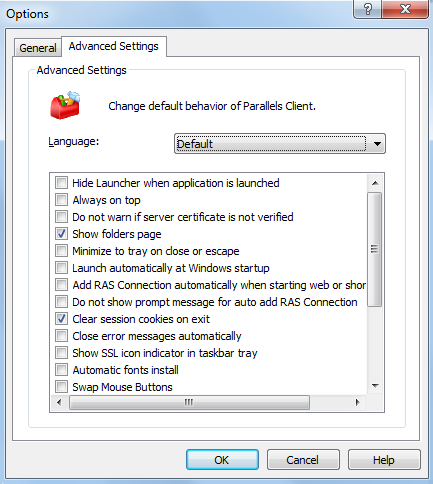
Task: Click the left arrow of the horizontal scrollbar
Action: 59,402
